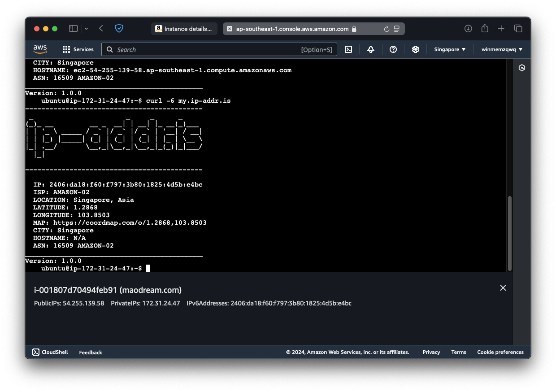
Task: Open the Terms link
Action: pyautogui.click(x=459, y=352)
